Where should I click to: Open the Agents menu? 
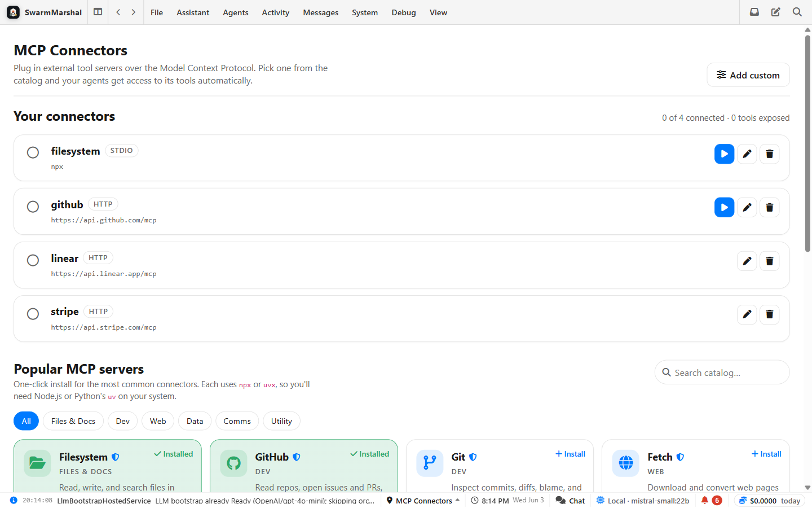(236, 12)
